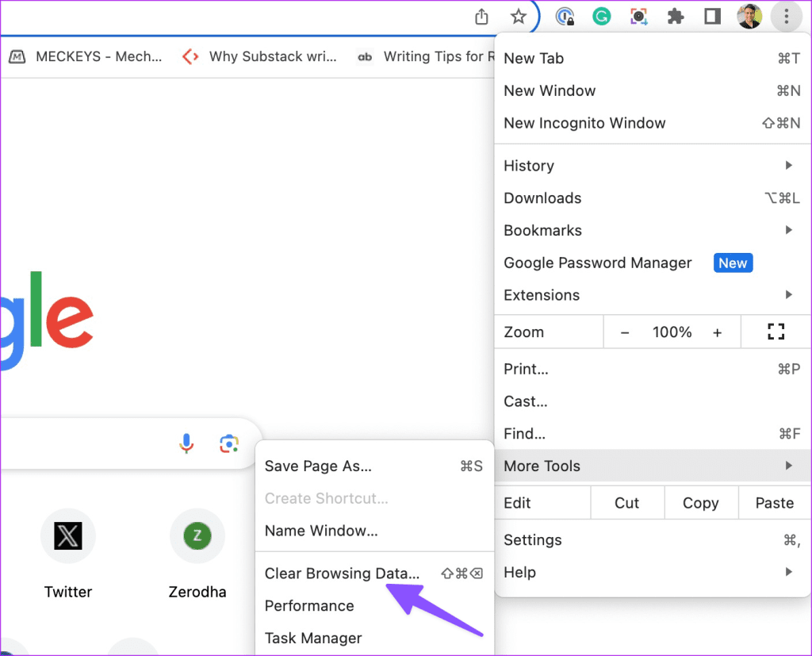Image resolution: width=812 pixels, height=656 pixels.
Task: Open the Grammarly extension icon
Action: (601, 17)
